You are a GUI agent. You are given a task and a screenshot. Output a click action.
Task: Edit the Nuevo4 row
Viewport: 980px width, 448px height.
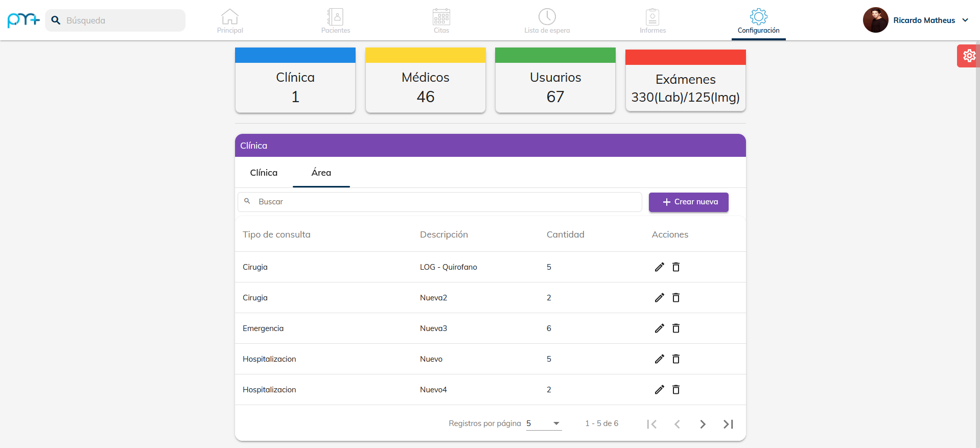(x=660, y=390)
